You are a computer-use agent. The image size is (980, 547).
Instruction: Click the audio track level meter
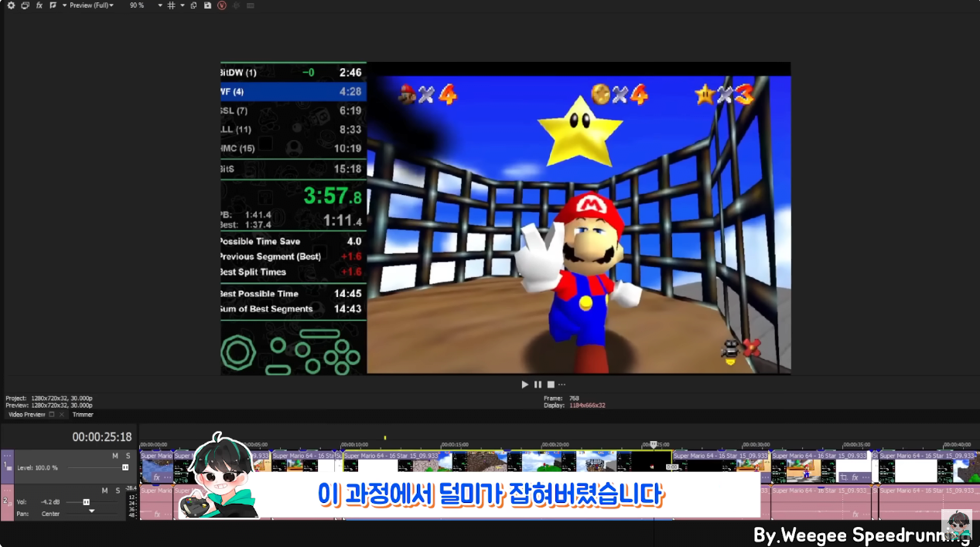133,503
